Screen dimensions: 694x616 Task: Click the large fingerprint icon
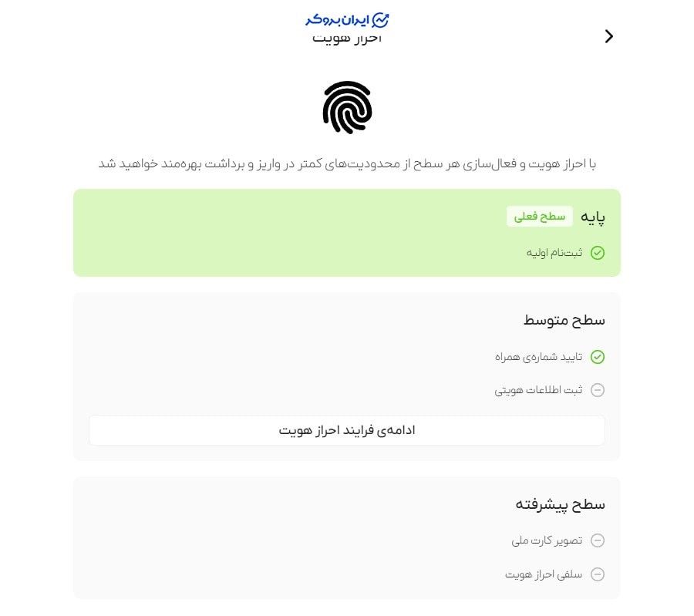[x=347, y=107]
